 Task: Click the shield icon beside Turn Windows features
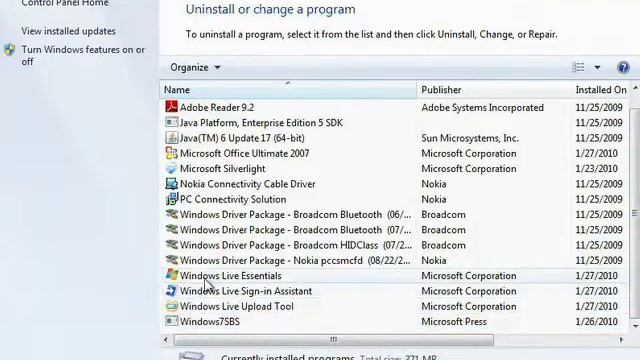coord(9,50)
